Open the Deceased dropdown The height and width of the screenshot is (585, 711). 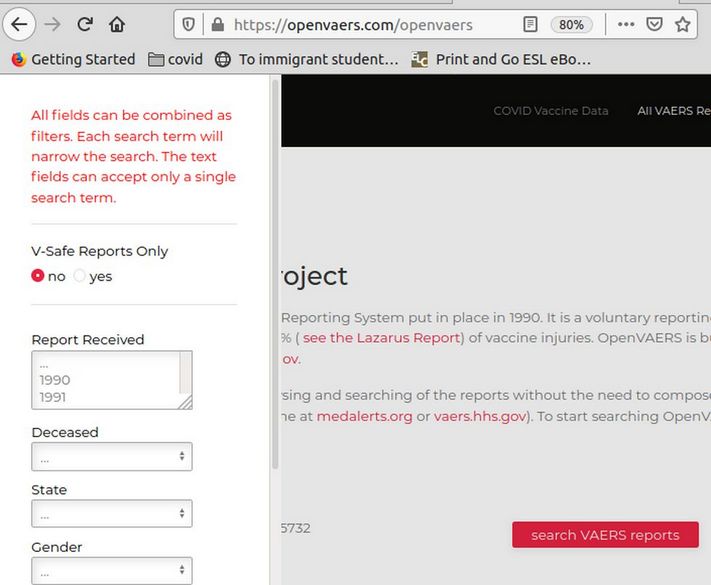112,457
